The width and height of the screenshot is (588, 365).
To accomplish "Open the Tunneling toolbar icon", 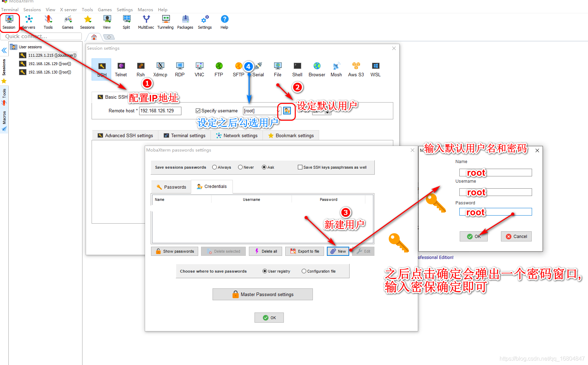I will coord(166,22).
